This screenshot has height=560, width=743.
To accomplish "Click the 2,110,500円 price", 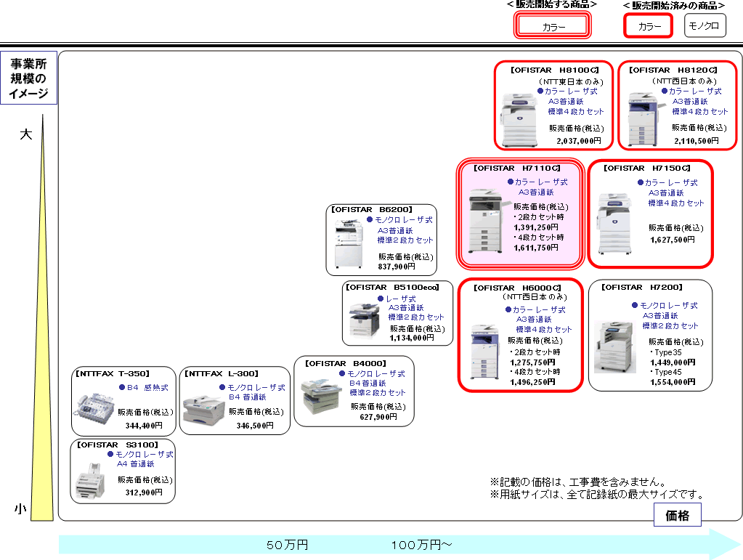I will click(697, 141).
